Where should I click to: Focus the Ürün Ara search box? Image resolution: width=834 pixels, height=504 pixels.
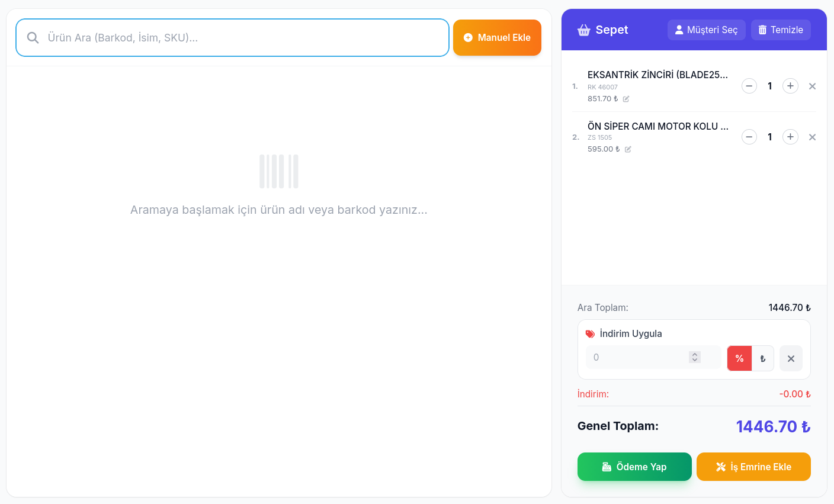243,38
